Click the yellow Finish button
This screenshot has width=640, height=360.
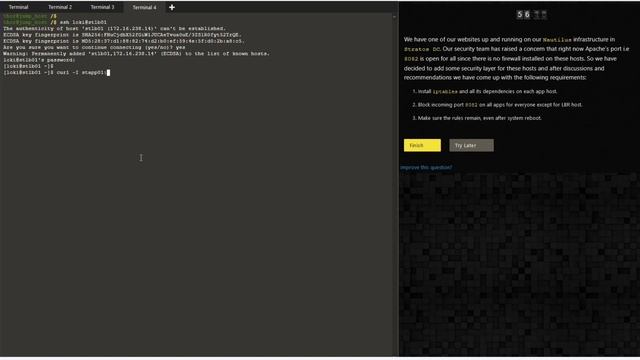coord(422,145)
